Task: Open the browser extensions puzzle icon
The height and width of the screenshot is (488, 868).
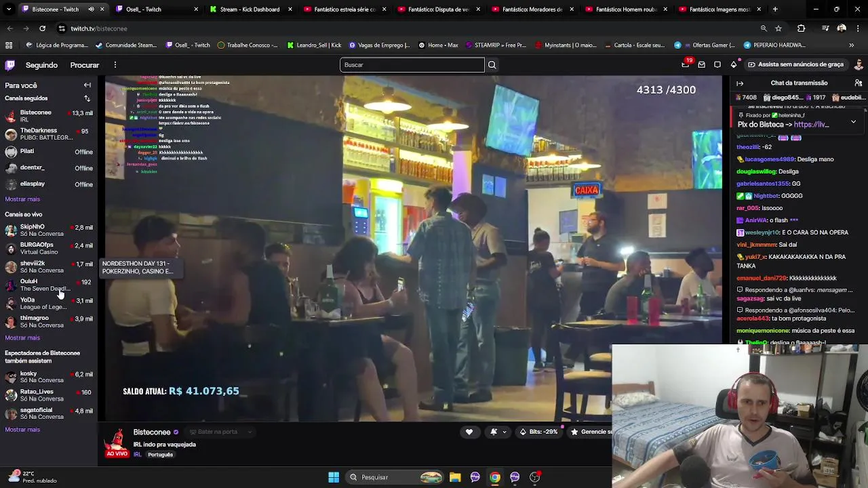Action: (x=802, y=28)
